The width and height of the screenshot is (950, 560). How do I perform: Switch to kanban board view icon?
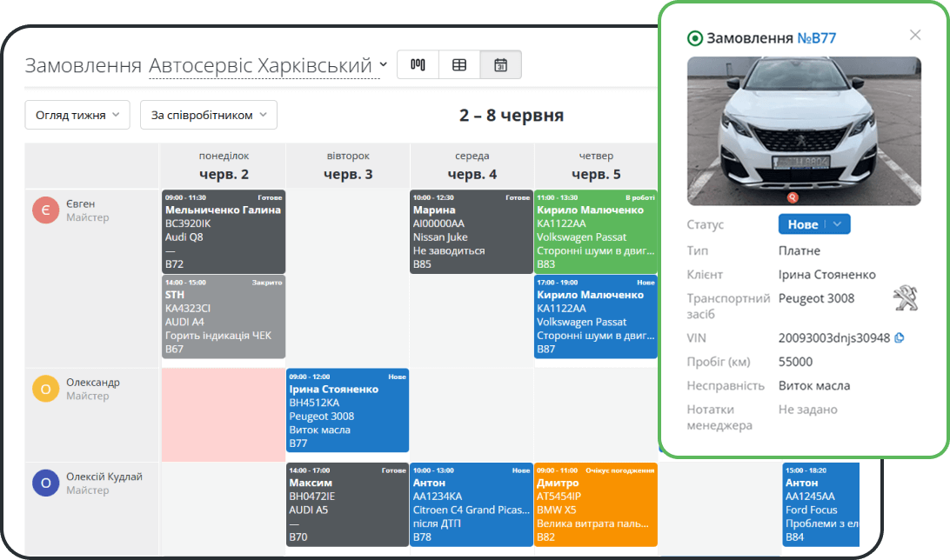coord(418,65)
